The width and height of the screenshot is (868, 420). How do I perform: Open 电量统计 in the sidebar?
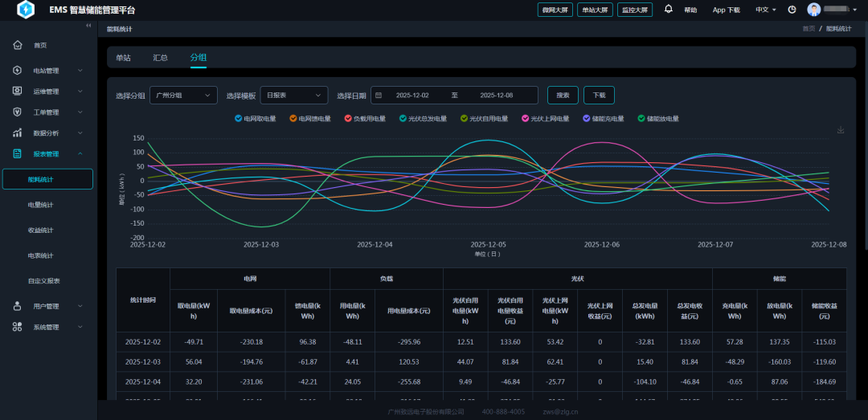pos(41,205)
